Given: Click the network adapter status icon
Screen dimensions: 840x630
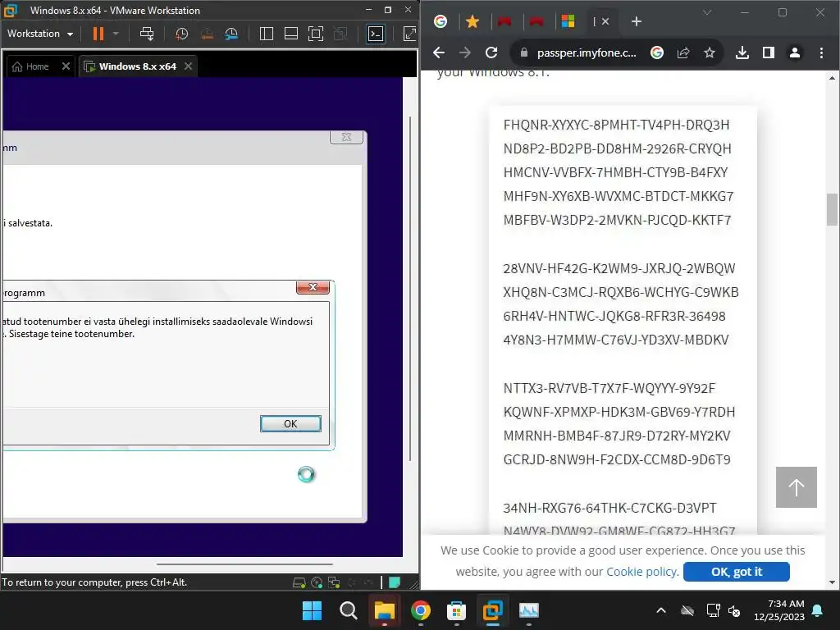Looking at the screenshot, I should pyautogui.click(x=335, y=582).
